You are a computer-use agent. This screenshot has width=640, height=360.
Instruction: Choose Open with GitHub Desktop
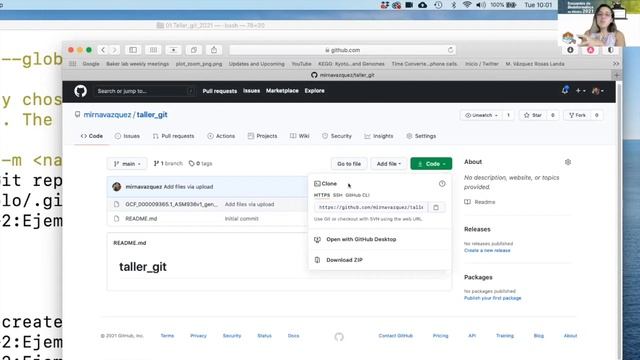coord(361,239)
